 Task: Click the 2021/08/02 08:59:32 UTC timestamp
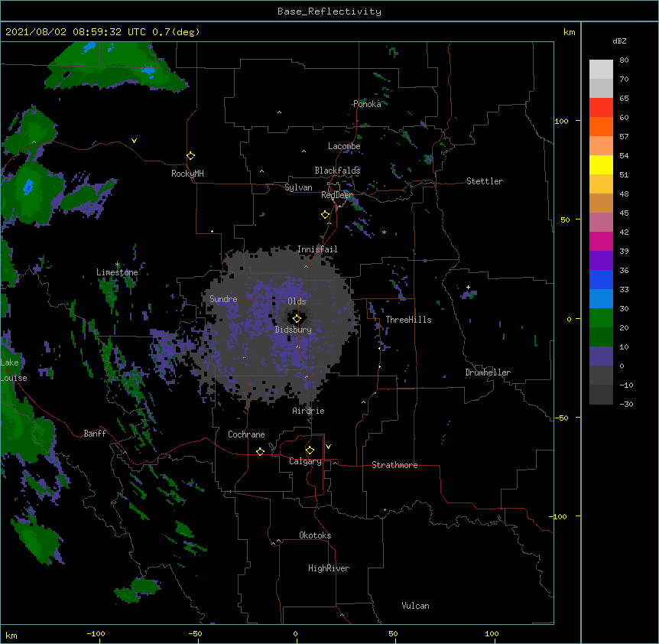tap(76, 32)
